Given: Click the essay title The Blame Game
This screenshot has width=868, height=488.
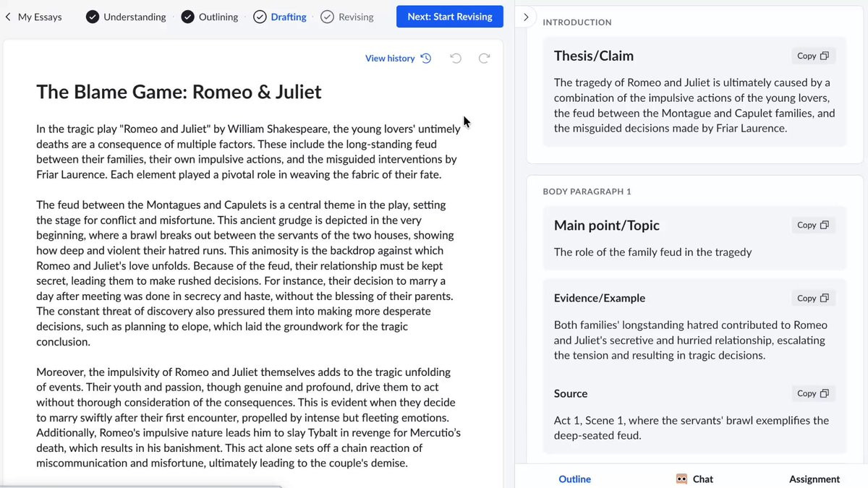Looking at the screenshot, I should (x=179, y=92).
